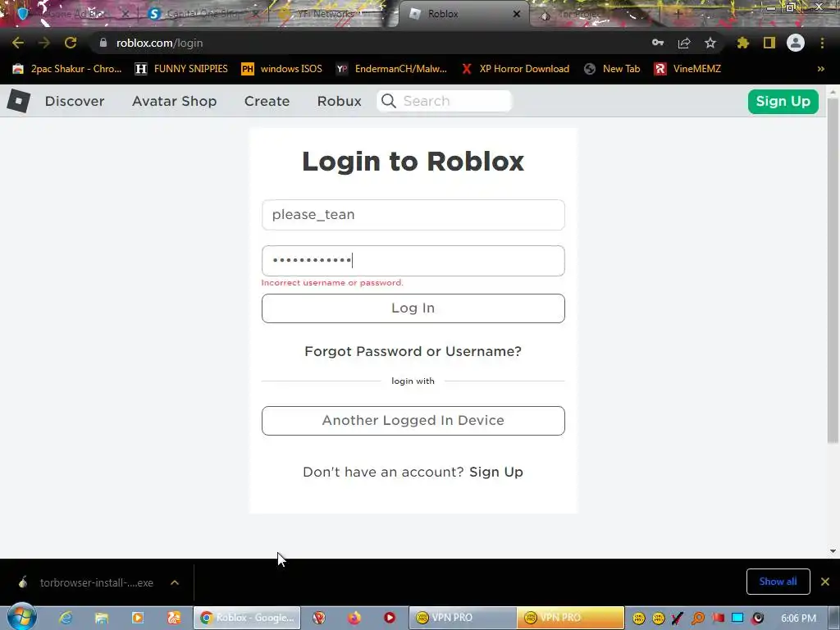Go back with the browser back arrow

pyautogui.click(x=18, y=43)
